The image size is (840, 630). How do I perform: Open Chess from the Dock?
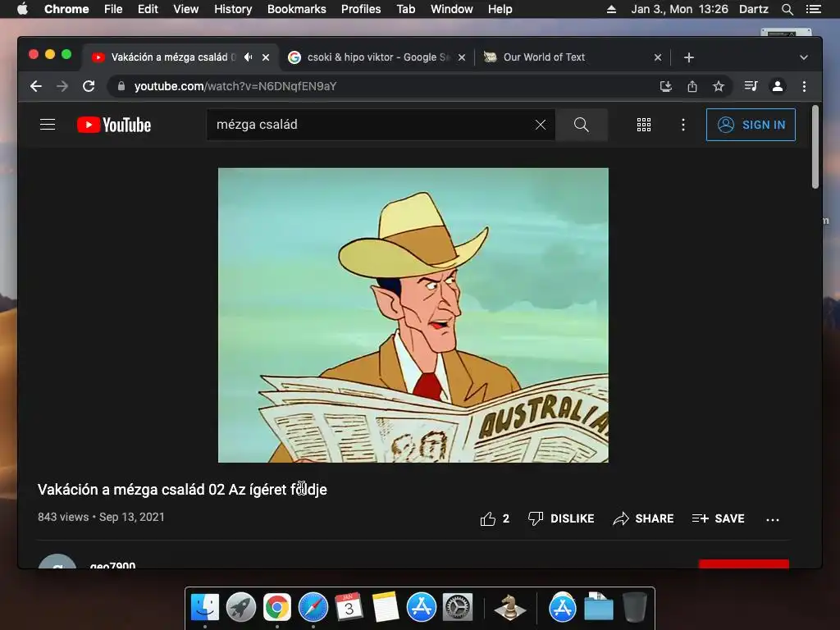509,608
